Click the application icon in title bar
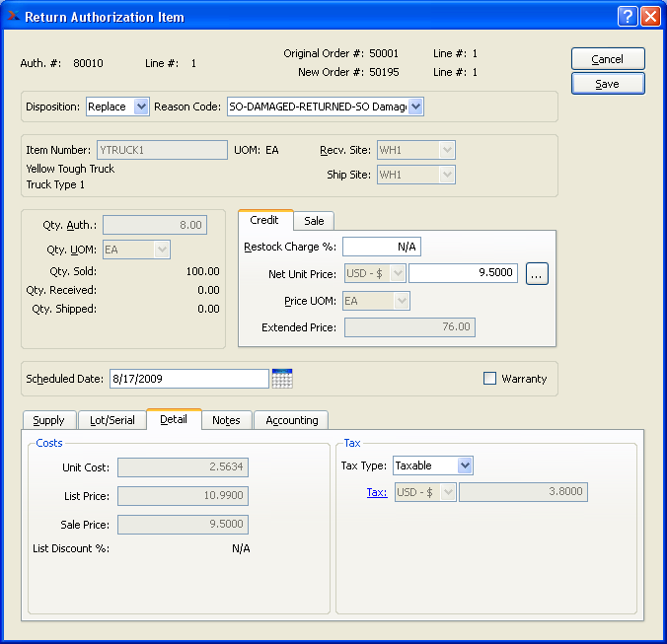The image size is (667, 644). (x=12, y=17)
